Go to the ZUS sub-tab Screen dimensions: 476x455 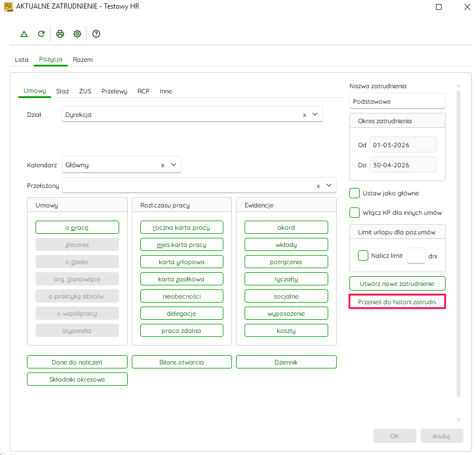click(85, 91)
